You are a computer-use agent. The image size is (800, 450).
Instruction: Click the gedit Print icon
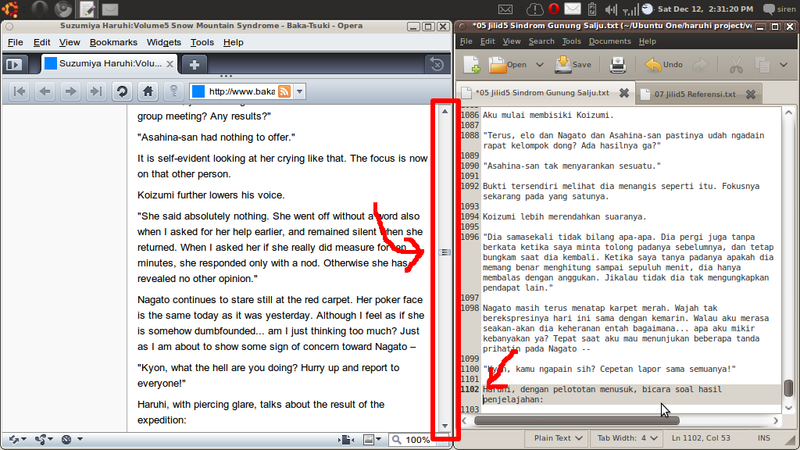coord(618,65)
